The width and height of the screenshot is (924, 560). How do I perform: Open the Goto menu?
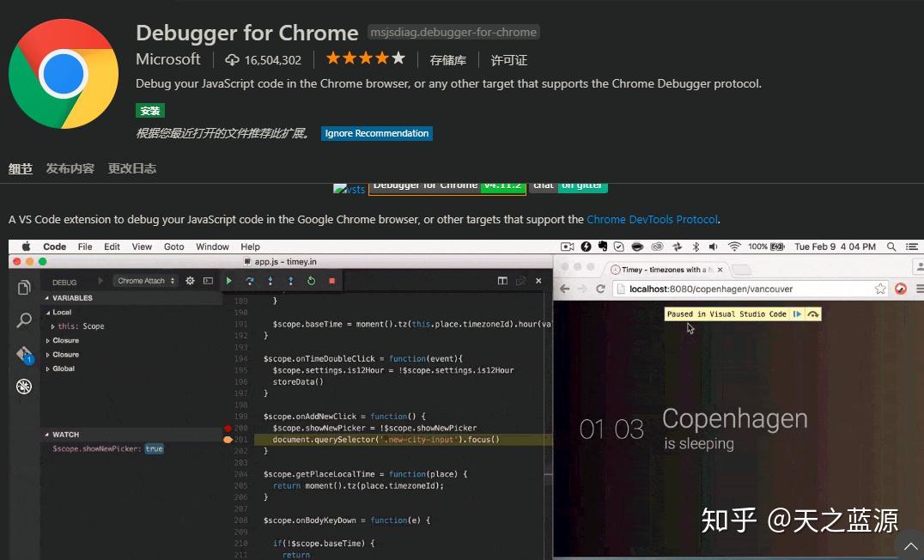point(173,247)
